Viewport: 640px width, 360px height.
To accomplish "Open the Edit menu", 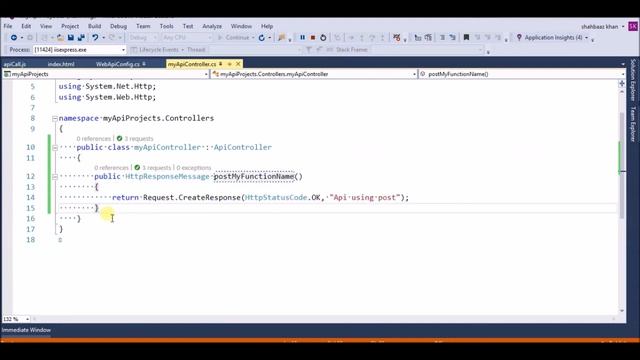I will click(x=26, y=26).
